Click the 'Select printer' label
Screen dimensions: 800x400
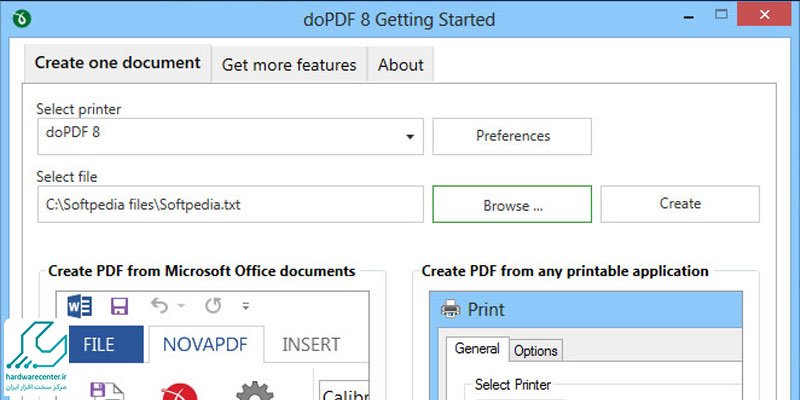[x=79, y=109]
